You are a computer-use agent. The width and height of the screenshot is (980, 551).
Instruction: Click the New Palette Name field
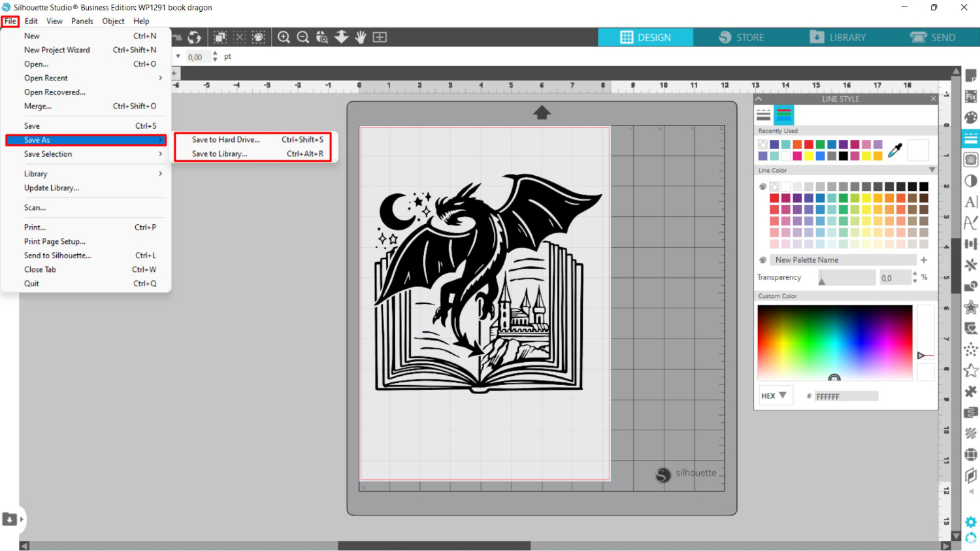843,259
